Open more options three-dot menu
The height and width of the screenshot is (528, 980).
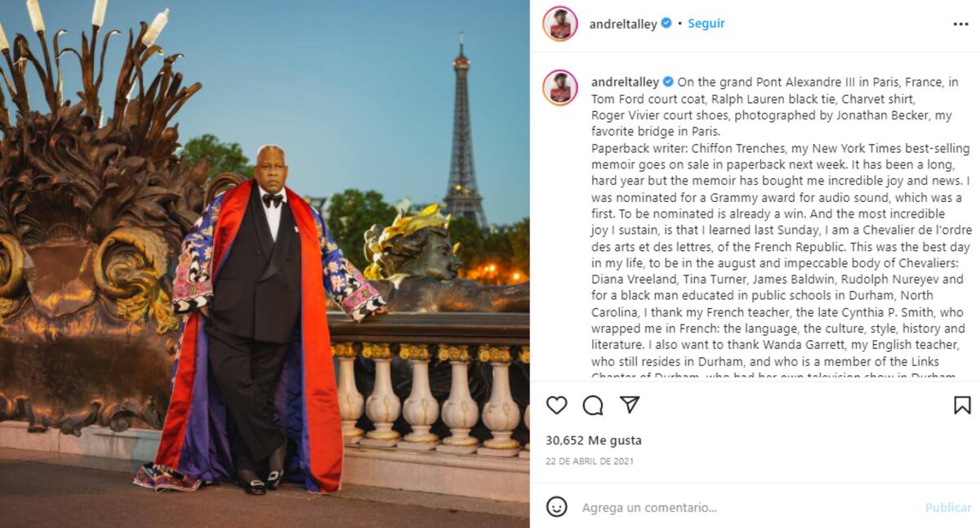[x=961, y=25]
